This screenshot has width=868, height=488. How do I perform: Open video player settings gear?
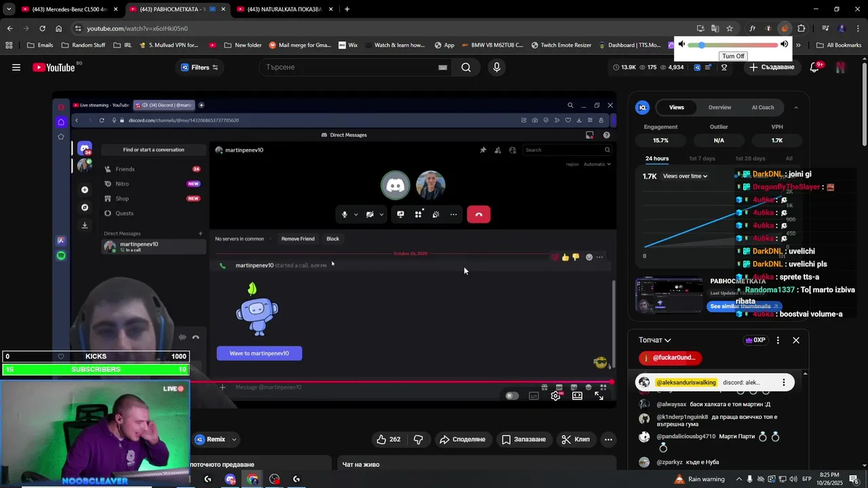pyautogui.click(x=555, y=396)
